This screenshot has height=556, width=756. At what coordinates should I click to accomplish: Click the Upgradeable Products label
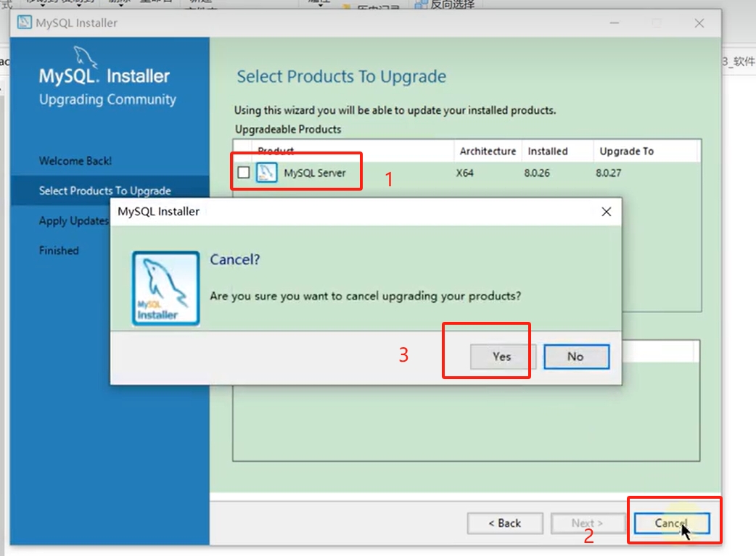click(288, 130)
